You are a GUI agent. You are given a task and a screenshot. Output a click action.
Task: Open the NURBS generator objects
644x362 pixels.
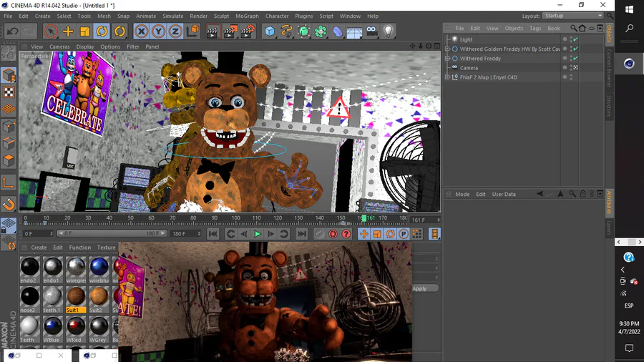pyautogui.click(x=303, y=31)
